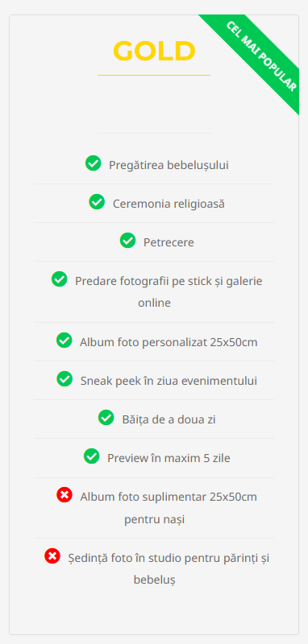The image size is (308, 644).
Task: Click check icon beside Preview în maxim 5 zile
Action: pos(91,456)
